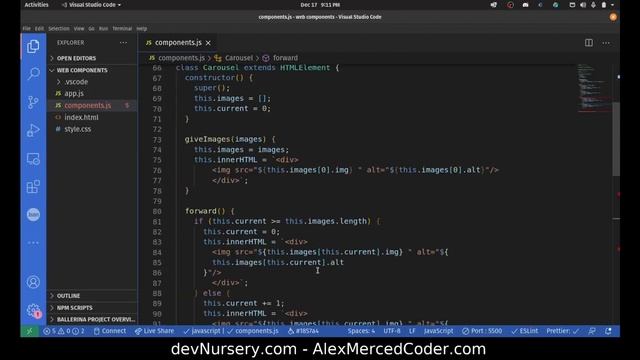Image resolution: width=640 pixels, height=360 pixels.
Task: Open Activities overview in top bar
Action: 36,5
